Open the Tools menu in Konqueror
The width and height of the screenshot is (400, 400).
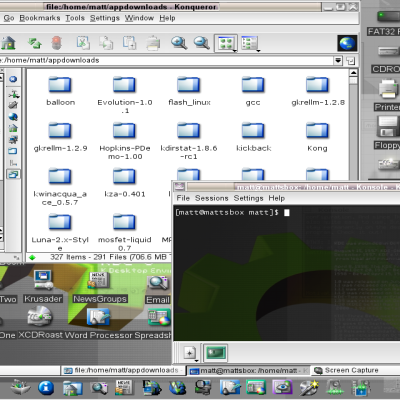75,18
